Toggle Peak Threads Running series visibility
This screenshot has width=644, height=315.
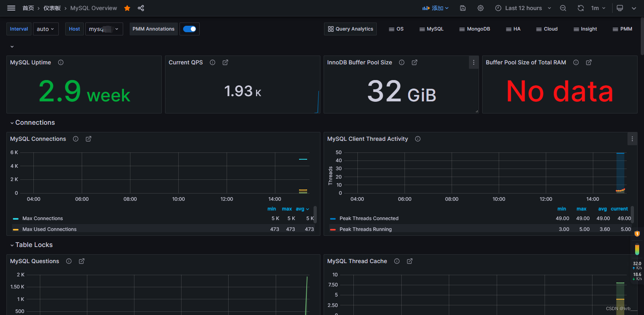pyautogui.click(x=365, y=229)
